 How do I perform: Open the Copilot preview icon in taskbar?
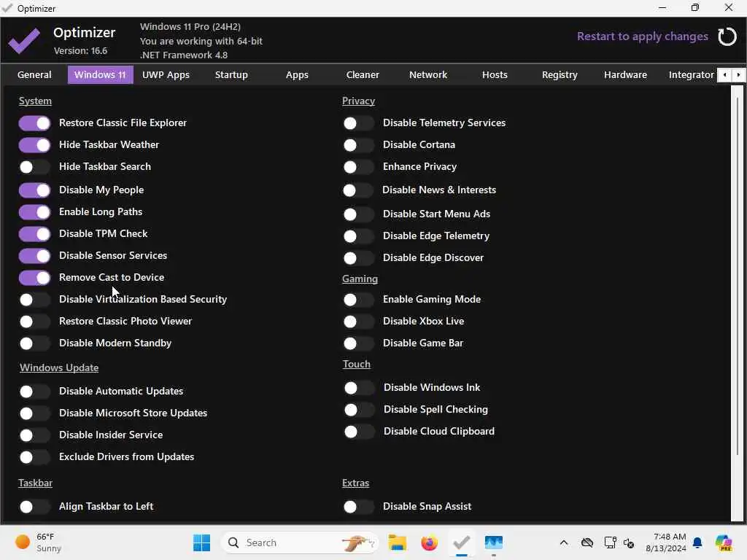[724, 542]
